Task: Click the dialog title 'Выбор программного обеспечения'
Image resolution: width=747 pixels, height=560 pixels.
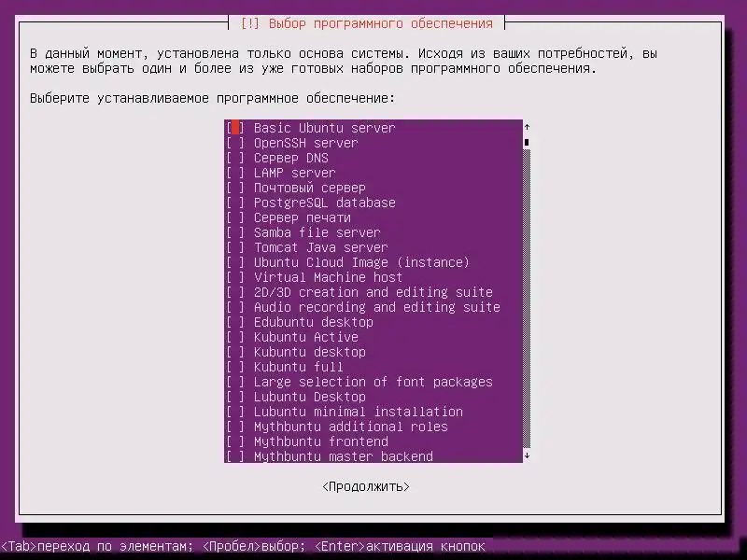Action: (x=381, y=23)
